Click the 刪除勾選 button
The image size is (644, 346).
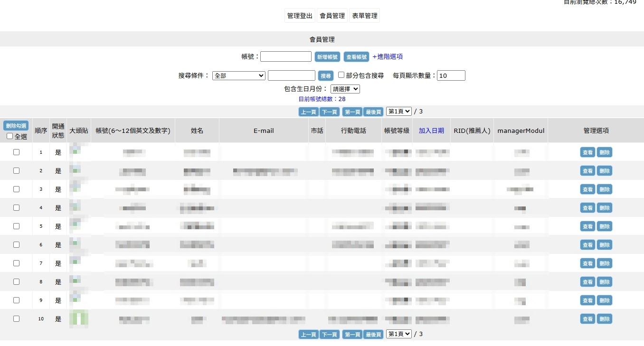(16, 126)
